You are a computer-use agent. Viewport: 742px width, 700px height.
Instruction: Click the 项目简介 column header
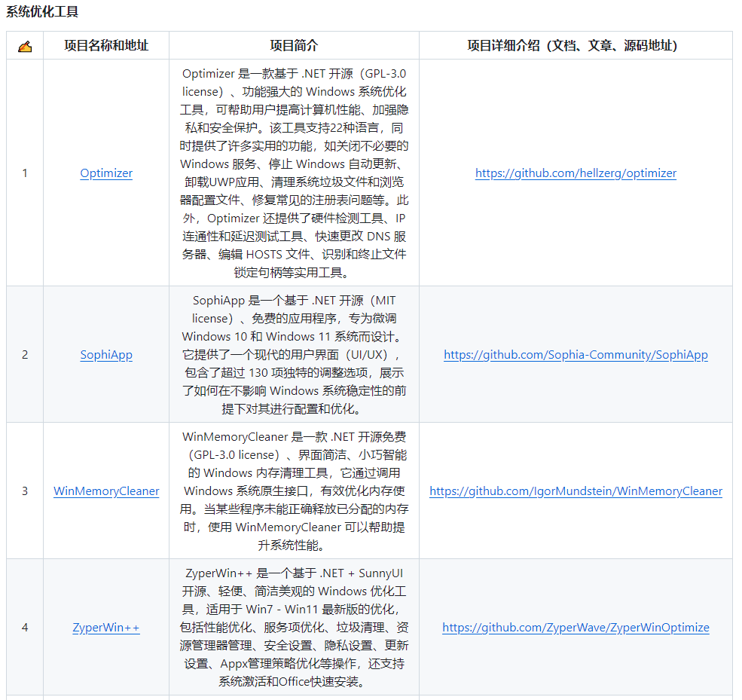[x=294, y=46]
